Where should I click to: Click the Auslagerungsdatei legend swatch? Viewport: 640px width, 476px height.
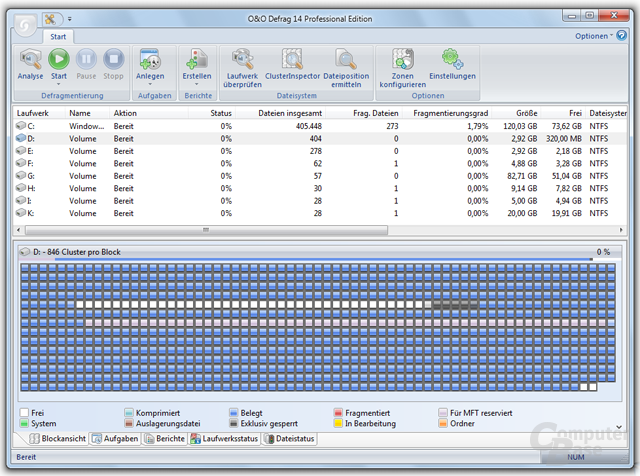pyautogui.click(x=129, y=423)
